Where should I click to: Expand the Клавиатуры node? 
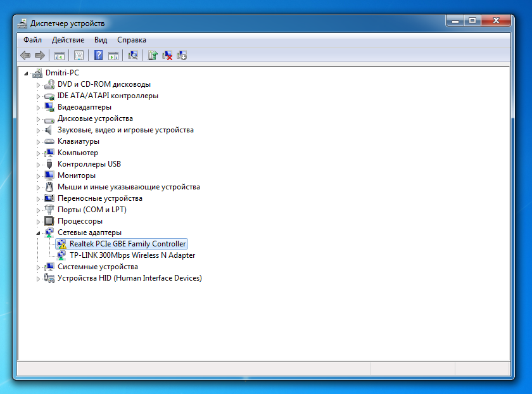(x=38, y=142)
